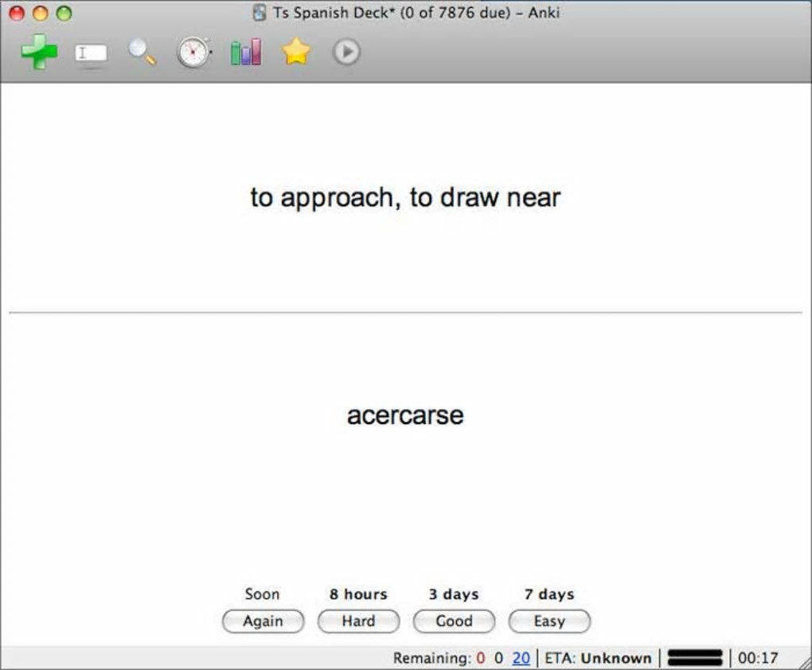812x670 pixels.
Task: Open the magnifying glass browse icon
Action: (x=142, y=53)
